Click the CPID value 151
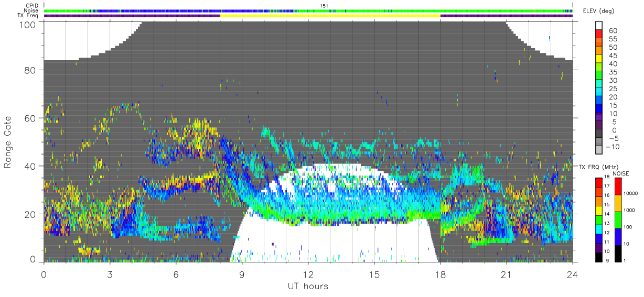644x297 pixels. [324, 6]
